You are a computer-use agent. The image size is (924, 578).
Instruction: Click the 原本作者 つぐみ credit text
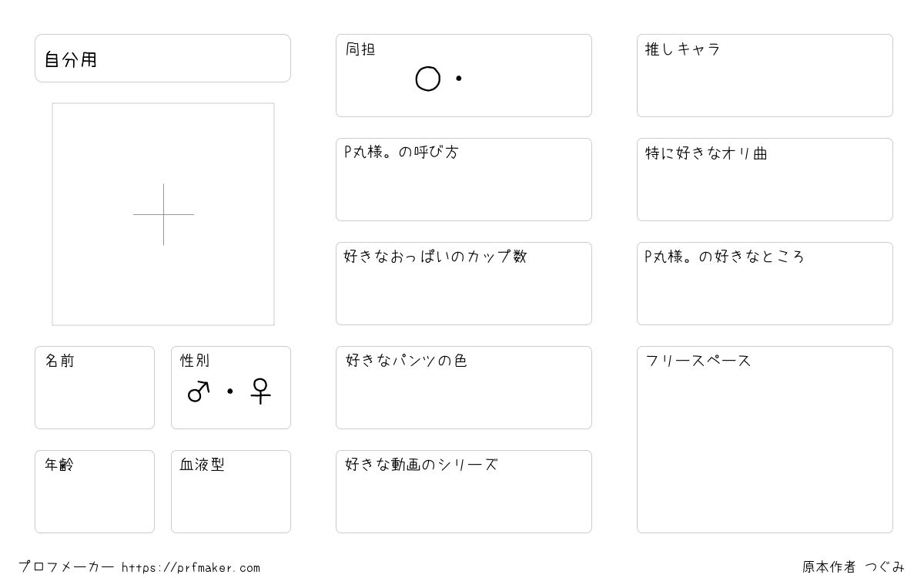click(853, 567)
